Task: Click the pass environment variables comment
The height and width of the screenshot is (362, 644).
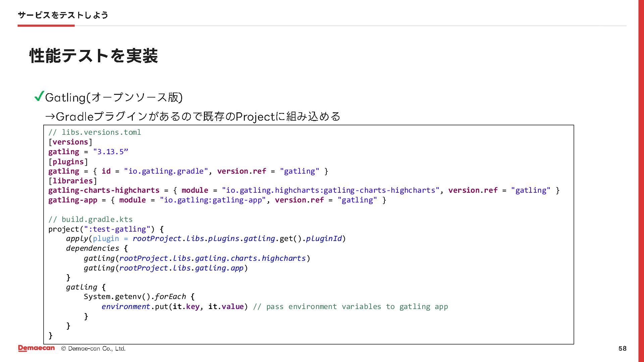Action: pos(351,307)
